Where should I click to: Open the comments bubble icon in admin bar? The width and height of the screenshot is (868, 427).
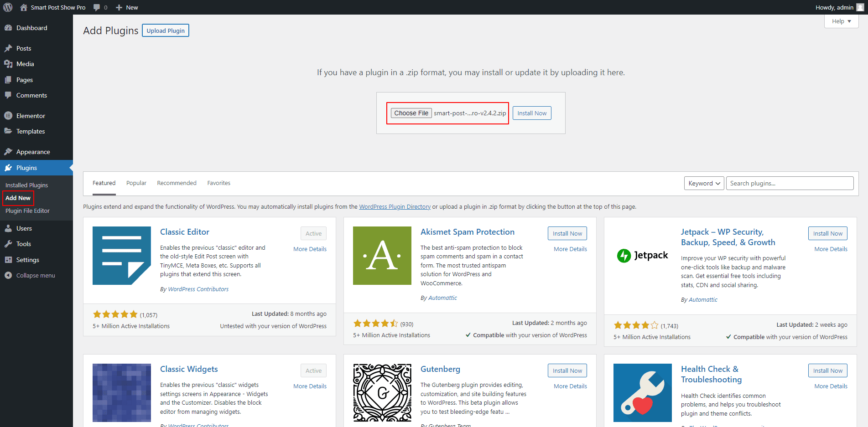97,7
